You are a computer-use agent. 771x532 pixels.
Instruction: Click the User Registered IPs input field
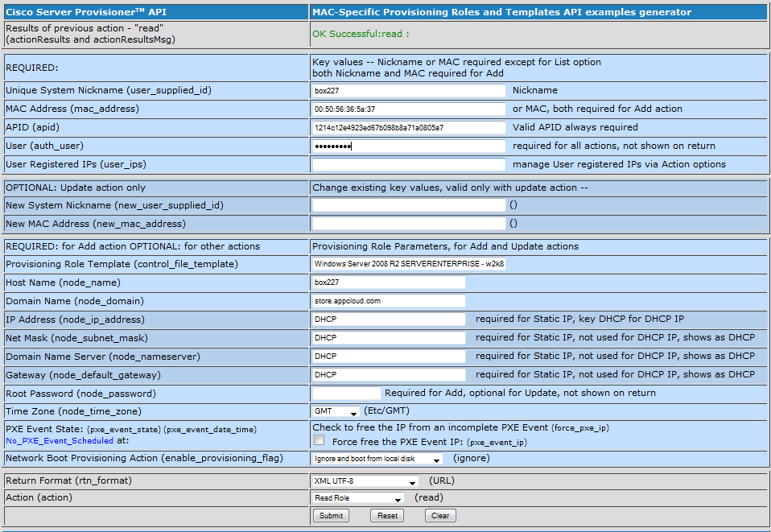(409, 165)
